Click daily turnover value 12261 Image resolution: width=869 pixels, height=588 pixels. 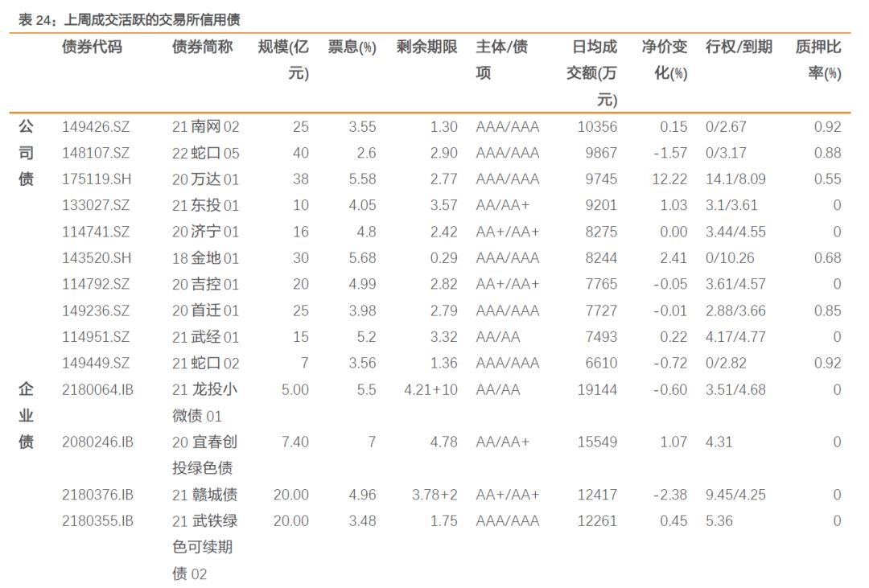coord(597,521)
